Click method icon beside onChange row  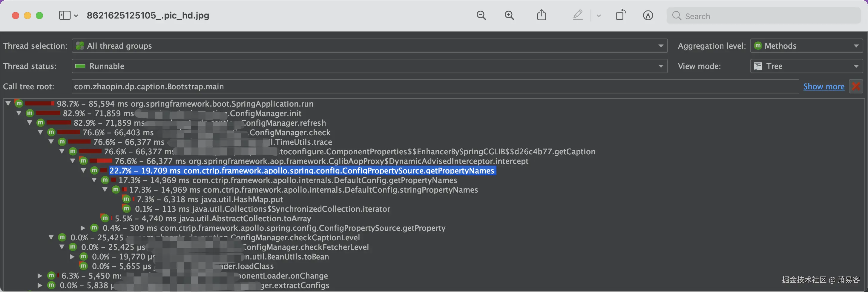(51, 276)
